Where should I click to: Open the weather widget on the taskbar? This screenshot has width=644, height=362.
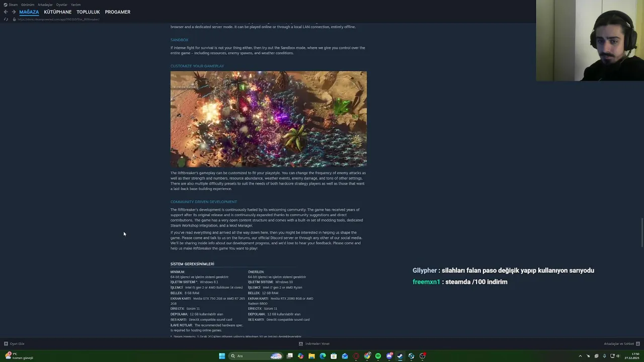click(x=19, y=356)
